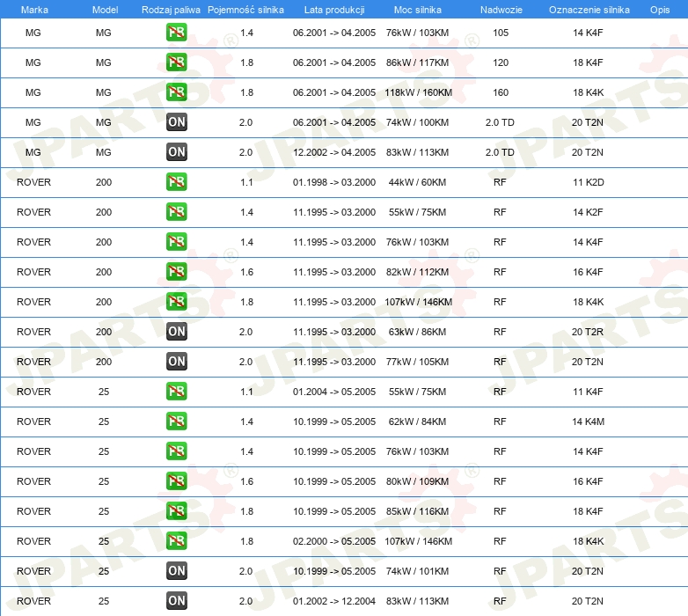688x616 pixels.
Task: Click the Lata produkcji column header
Action: pos(334,10)
